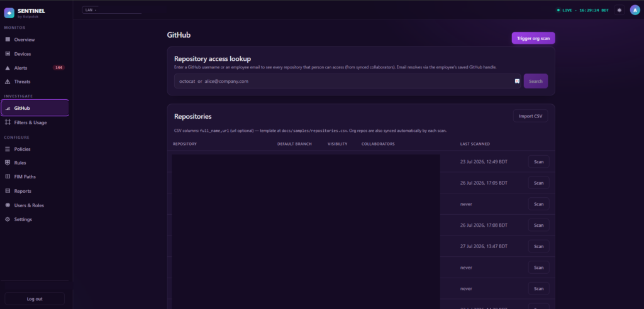Click the Overview grid icon in sidebar

8,40
